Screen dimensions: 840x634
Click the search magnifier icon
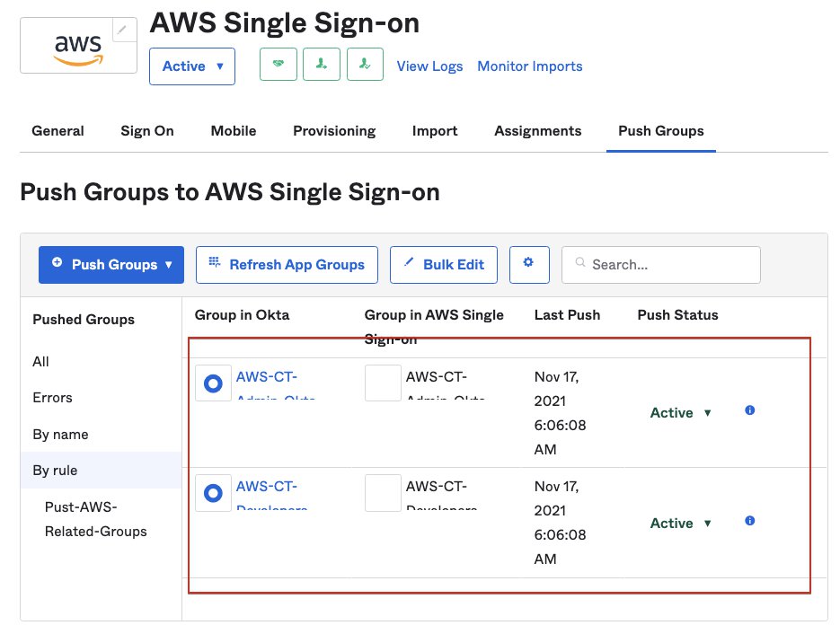point(580,262)
